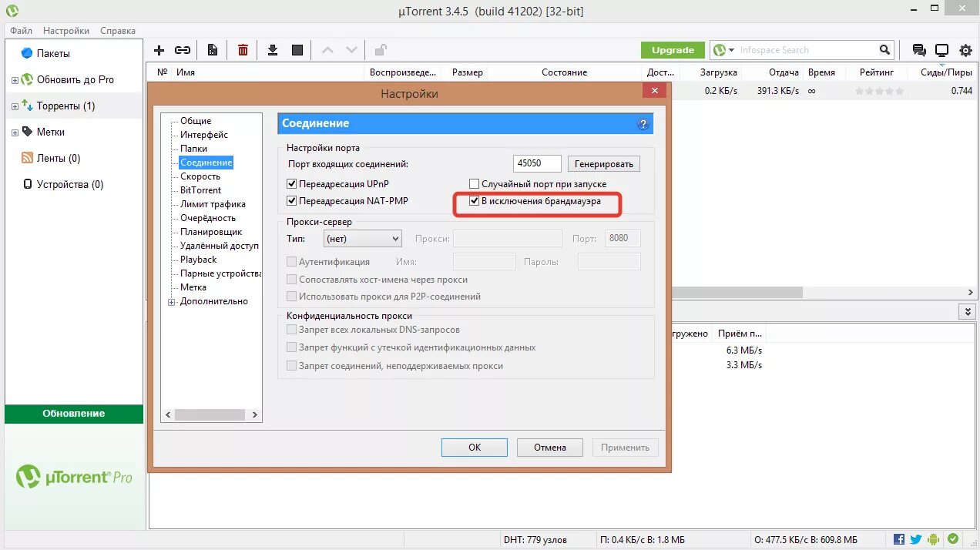Viewport: 980px width, 550px height.
Task: Open the Android icon in status bar
Action: tap(934, 539)
